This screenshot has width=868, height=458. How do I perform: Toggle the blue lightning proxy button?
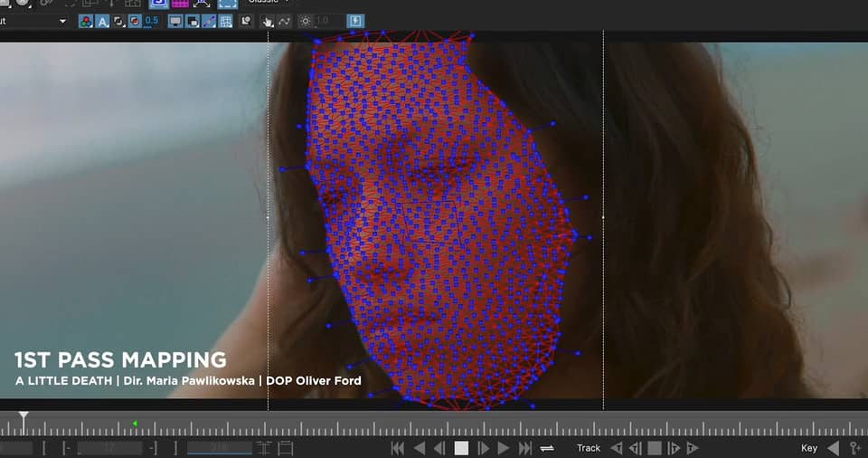point(355,22)
